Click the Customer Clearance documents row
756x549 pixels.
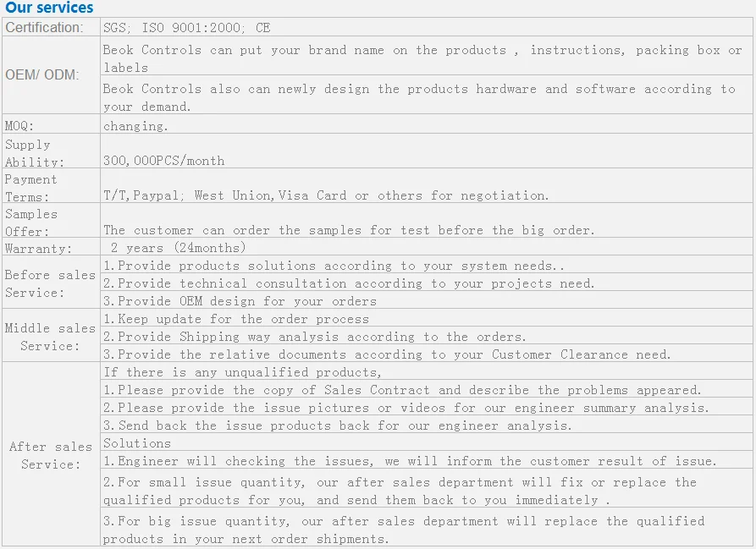pyautogui.click(x=426, y=354)
